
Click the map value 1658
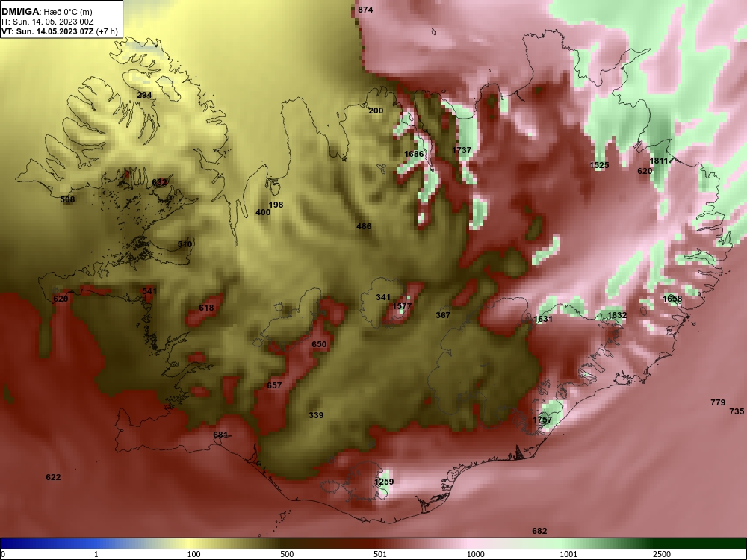[672, 299]
